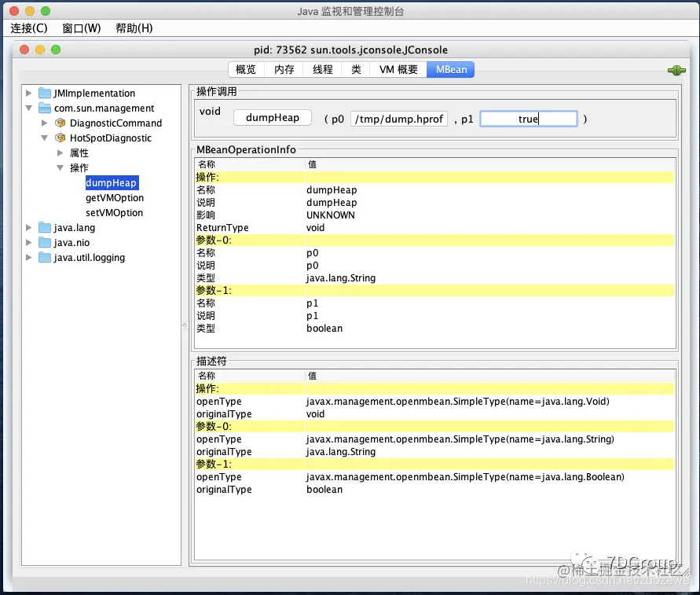Click the 值 column header in 描述符
The height and width of the screenshot is (595, 700).
(x=489, y=376)
